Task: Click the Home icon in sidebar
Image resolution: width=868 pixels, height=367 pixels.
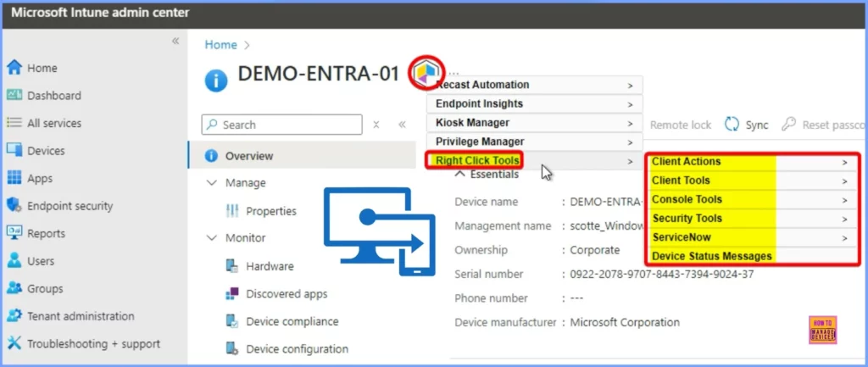Action: pos(14,68)
